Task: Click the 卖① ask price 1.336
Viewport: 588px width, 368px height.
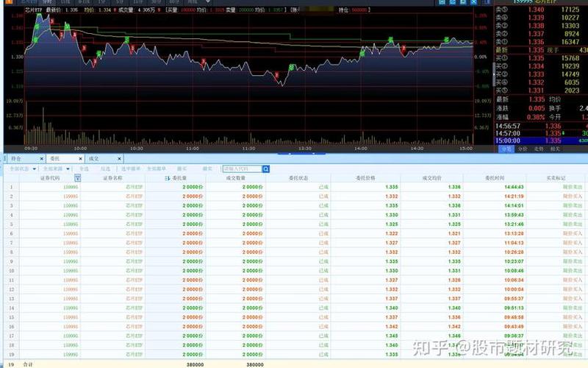Action: click(536, 42)
